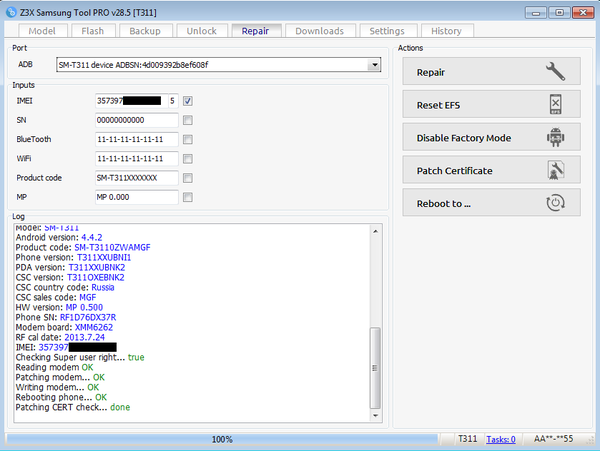Switch to the Flash tab
This screenshot has width=600, height=451.
pyautogui.click(x=93, y=31)
